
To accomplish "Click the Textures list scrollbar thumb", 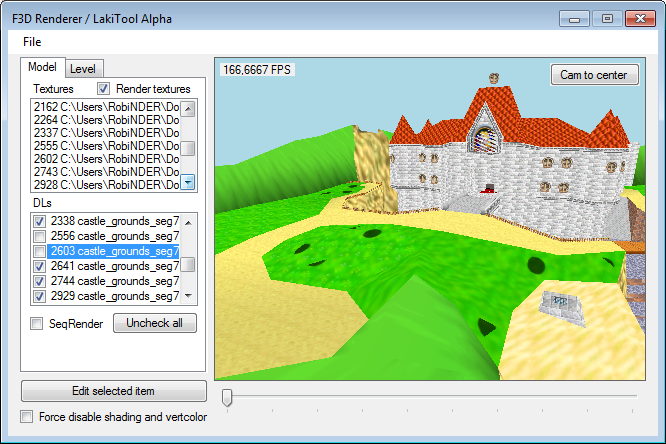I will coord(188,148).
